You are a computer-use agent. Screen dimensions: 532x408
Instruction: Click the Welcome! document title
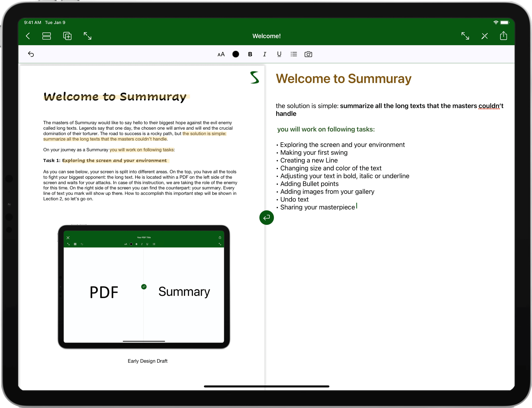(x=267, y=36)
